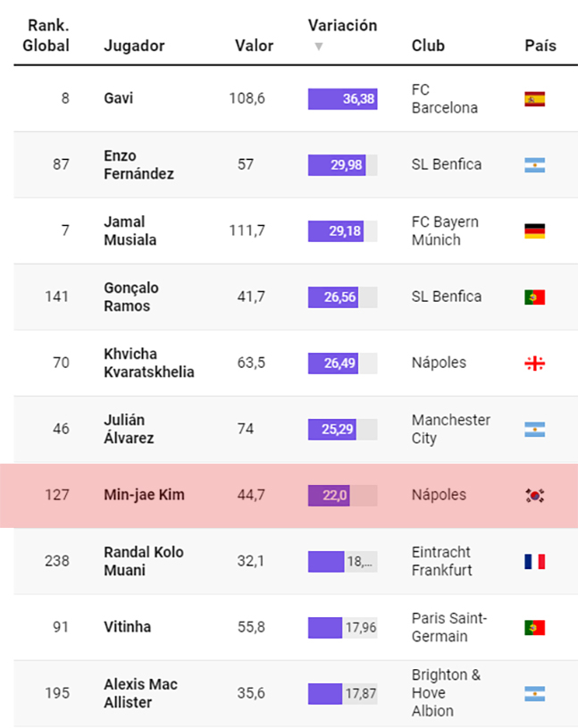
Task: Click the sort arrow under Variación
Action: point(318,46)
